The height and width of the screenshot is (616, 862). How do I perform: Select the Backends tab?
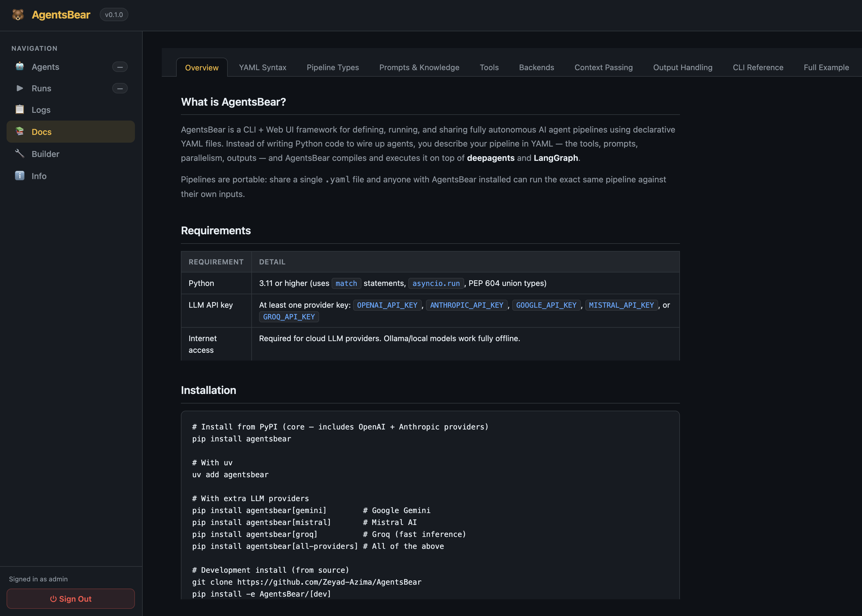[x=536, y=67]
